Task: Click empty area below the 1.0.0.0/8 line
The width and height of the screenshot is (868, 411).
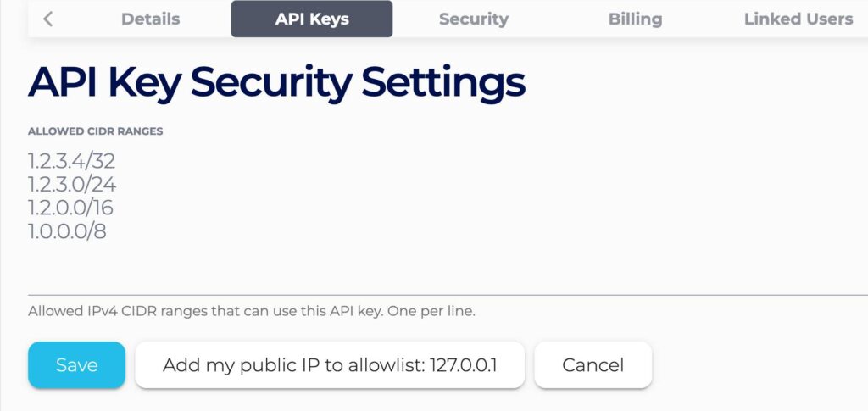Action: click(254, 267)
